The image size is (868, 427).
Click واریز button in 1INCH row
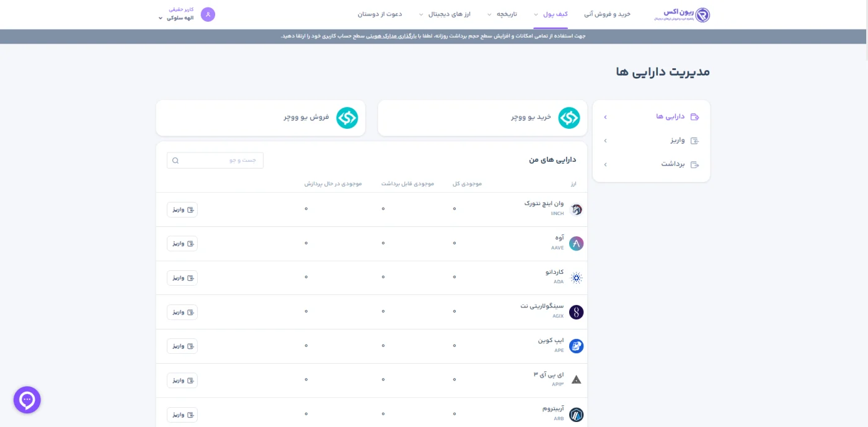(x=182, y=209)
